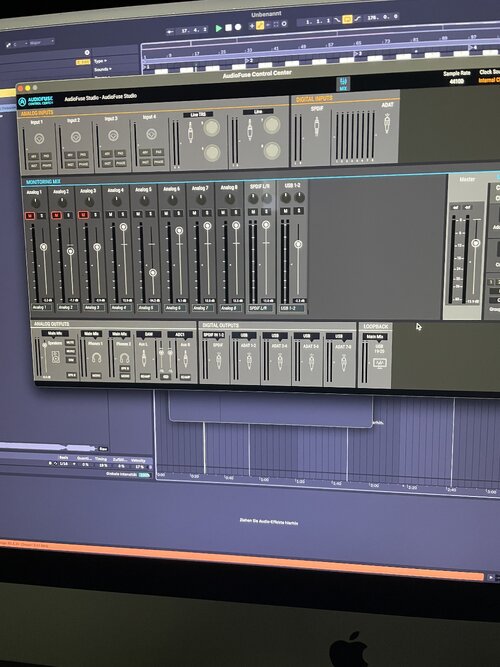The height and width of the screenshot is (667, 500).
Task: Open the Aux L source dropdown showing DAW
Action: [149, 334]
